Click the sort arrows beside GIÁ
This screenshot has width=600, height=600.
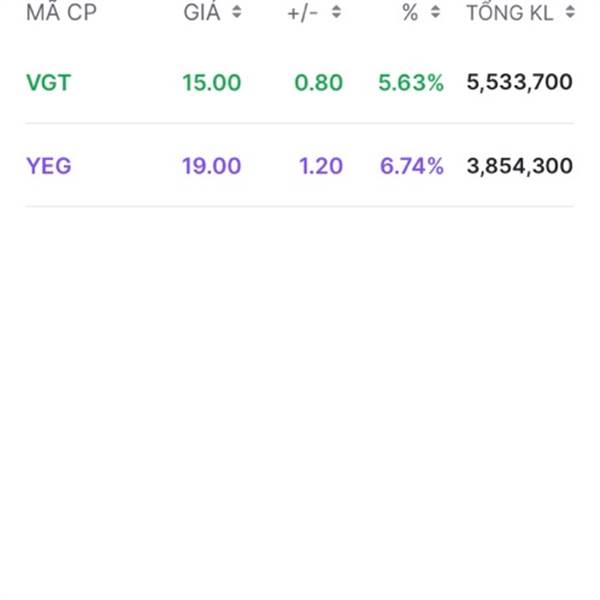[x=236, y=13]
